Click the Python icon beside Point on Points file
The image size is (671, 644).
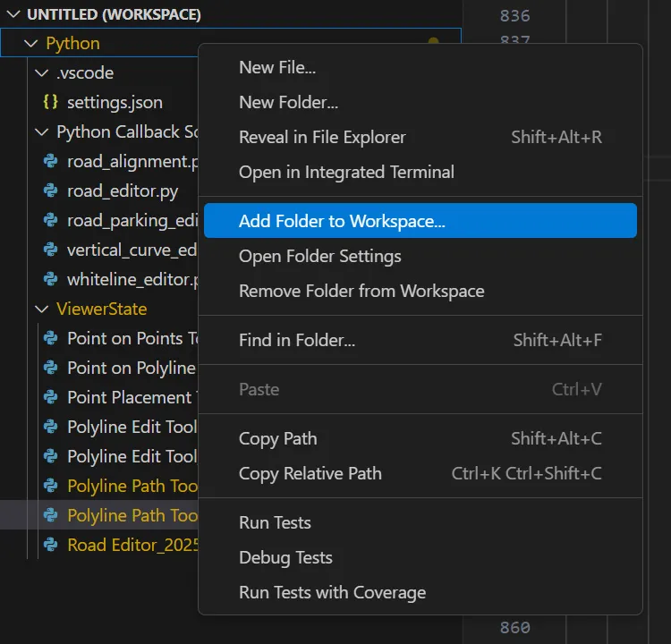(x=50, y=338)
